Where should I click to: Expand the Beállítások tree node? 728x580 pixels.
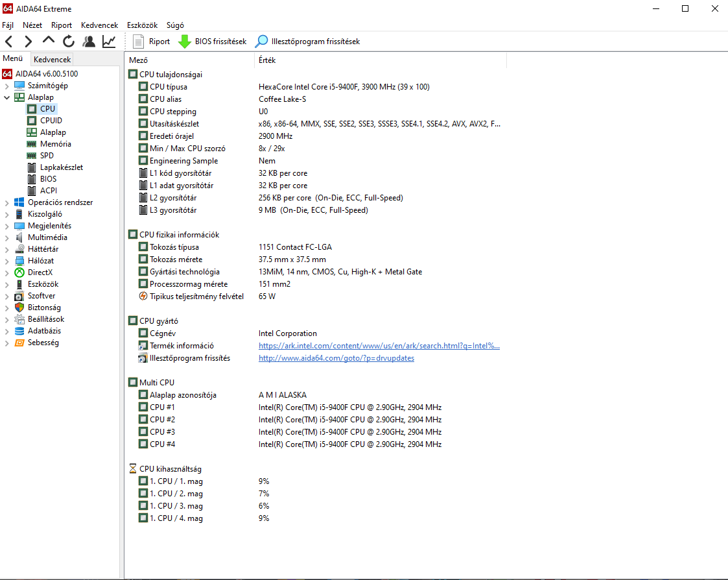(6, 319)
